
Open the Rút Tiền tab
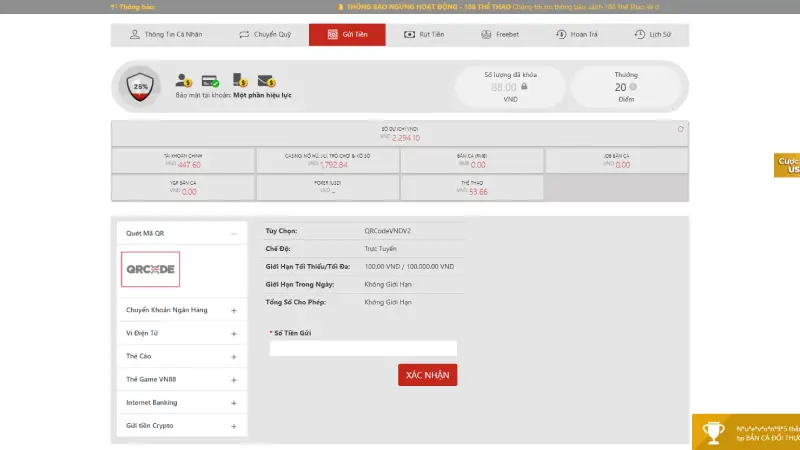click(424, 35)
